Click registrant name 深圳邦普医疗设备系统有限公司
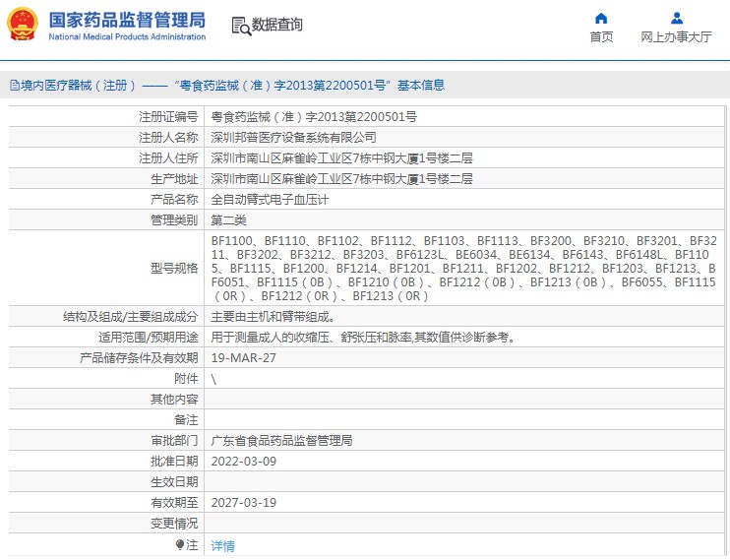Screen dimensions: 730x560 coord(293,138)
